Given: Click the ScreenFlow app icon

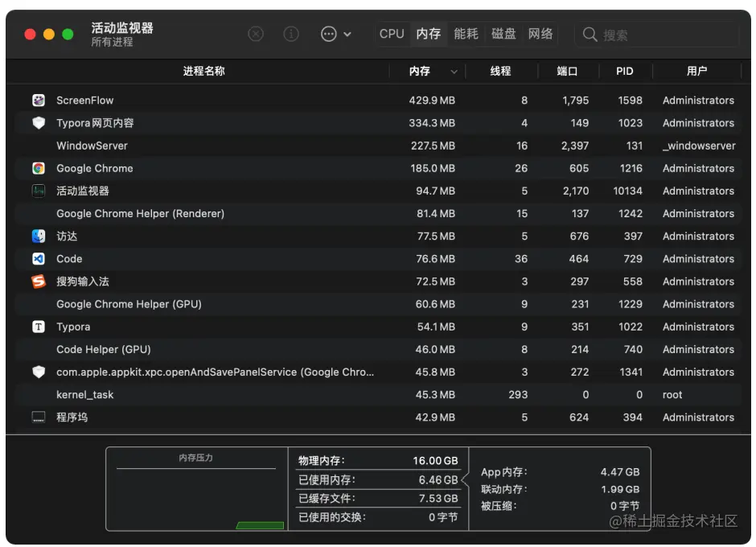Looking at the screenshot, I should click(x=39, y=101).
